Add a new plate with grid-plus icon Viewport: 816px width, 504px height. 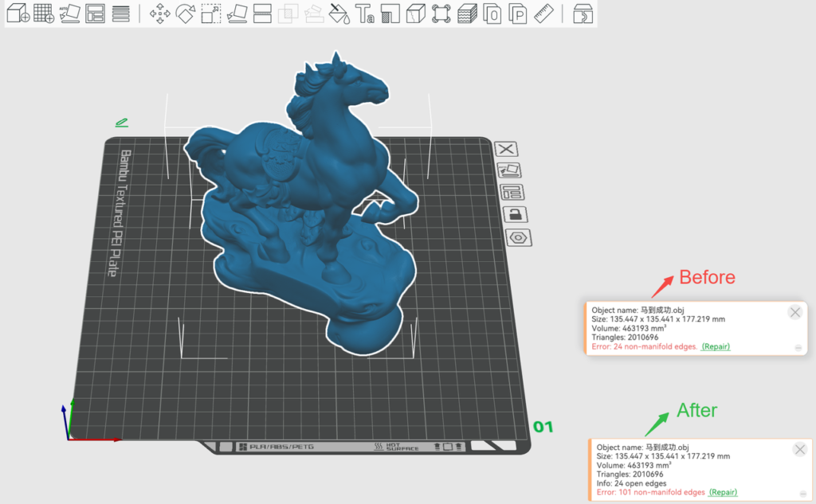pyautogui.click(x=44, y=14)
